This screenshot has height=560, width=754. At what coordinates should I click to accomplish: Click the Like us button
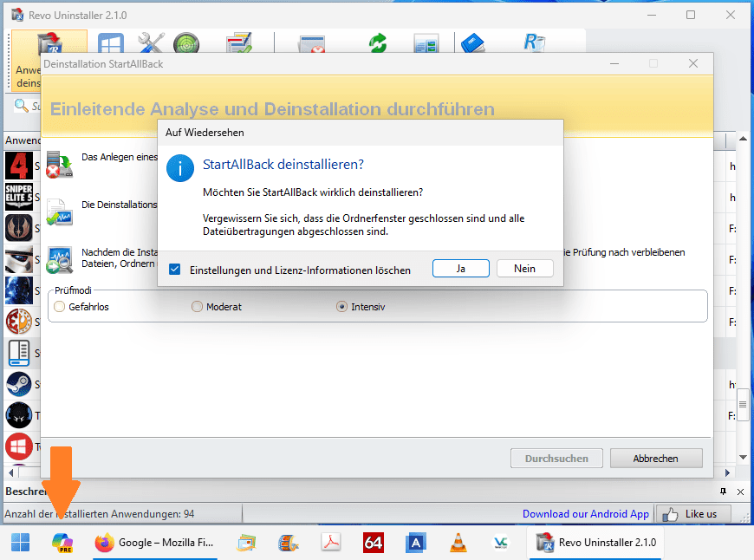[693, 514]
